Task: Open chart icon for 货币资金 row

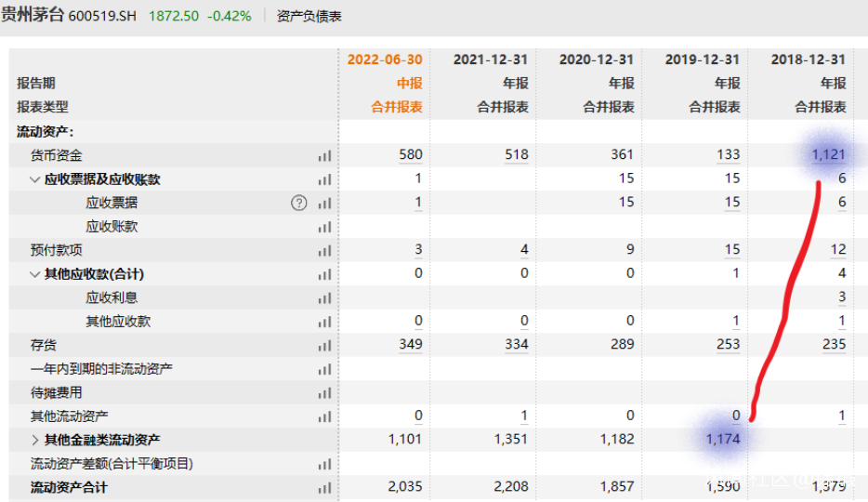Action: coord(325,156)
